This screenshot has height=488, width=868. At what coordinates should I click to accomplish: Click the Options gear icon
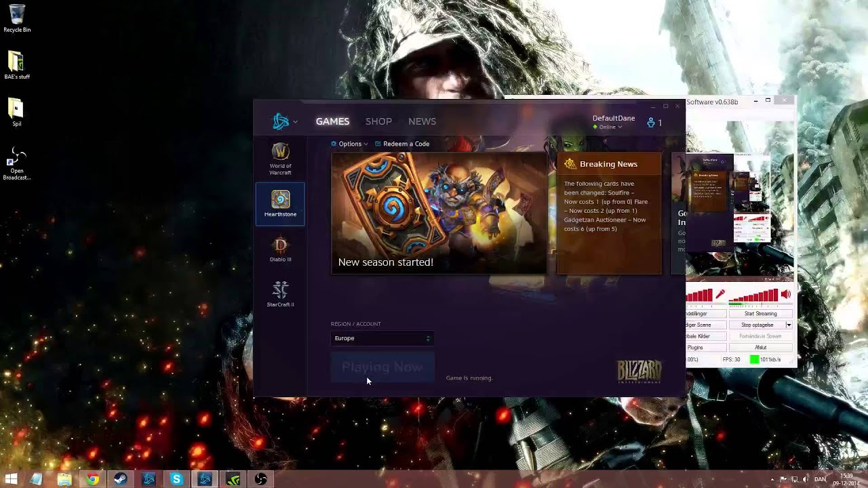click(334, 144)
